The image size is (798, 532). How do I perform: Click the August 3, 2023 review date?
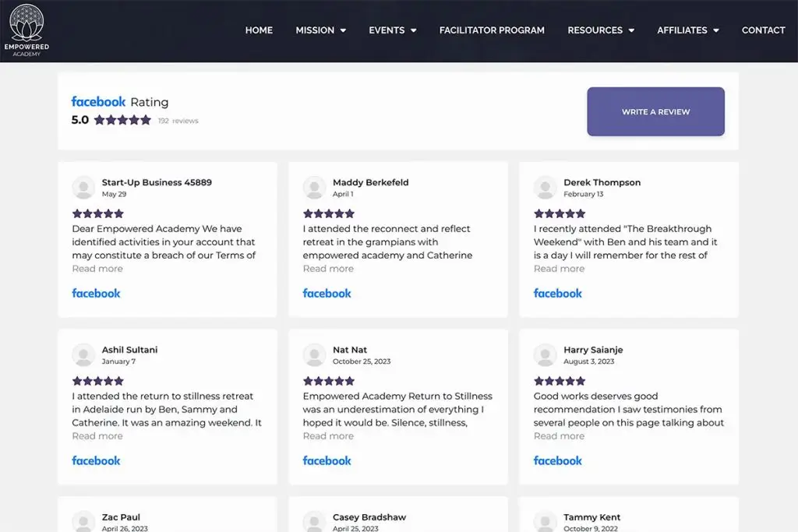(x=589, y=361)
